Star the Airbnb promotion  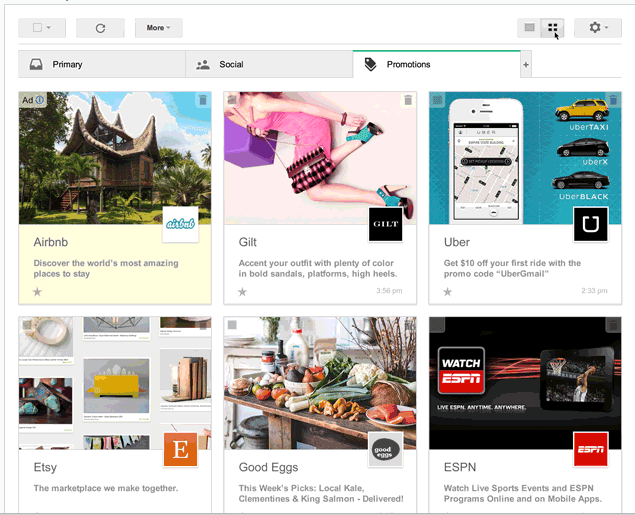(37, 292)
